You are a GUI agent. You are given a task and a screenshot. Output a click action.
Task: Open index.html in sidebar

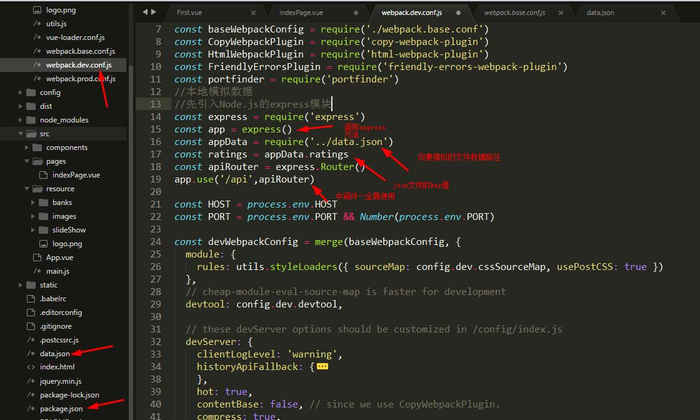click(x=57, y=367)
